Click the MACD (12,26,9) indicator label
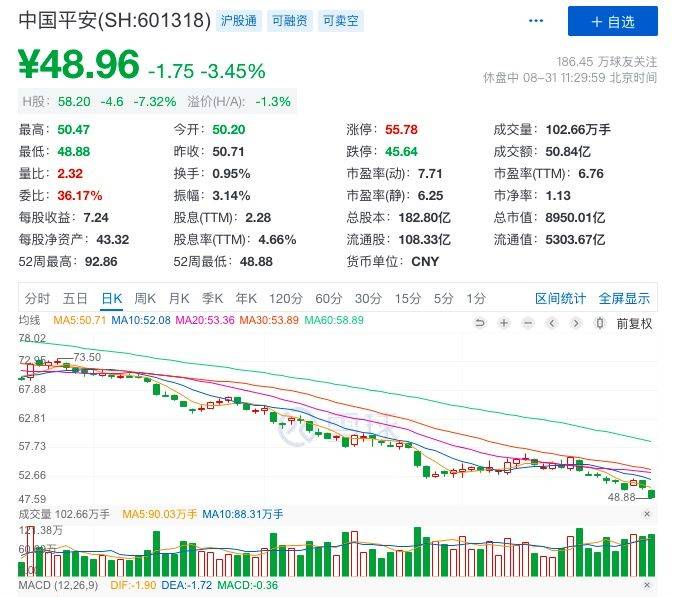 click(x=58, y=585)
